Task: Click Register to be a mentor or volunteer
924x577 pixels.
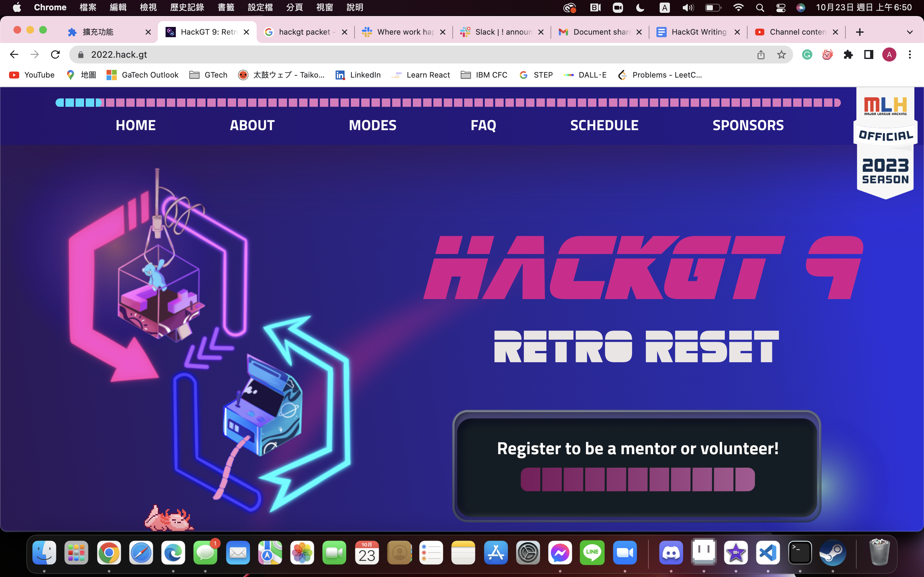Action: point(637,448)
